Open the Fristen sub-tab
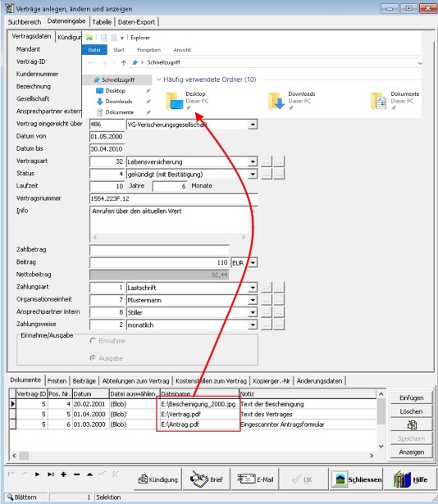The image size is (438, 504). pos(57,381)
